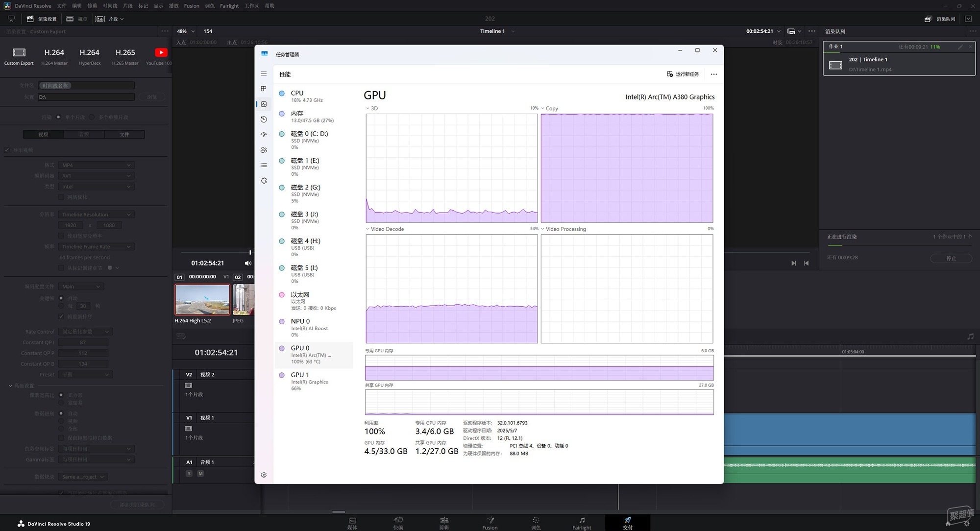Collapse the 高级设置 advanced settings section

tap(10, 386)
